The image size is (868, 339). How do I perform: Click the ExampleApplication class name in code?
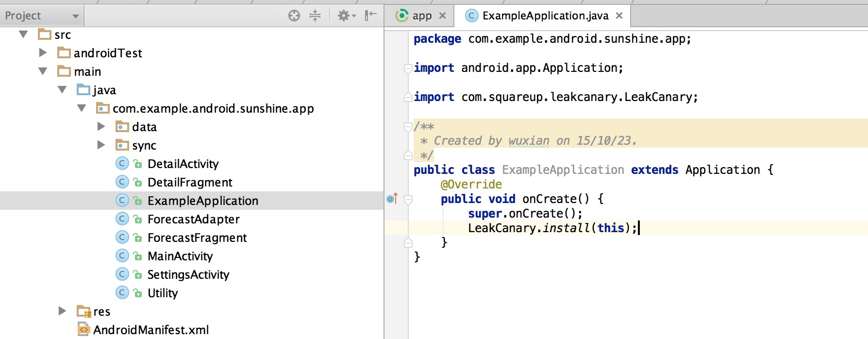[563, 170]
